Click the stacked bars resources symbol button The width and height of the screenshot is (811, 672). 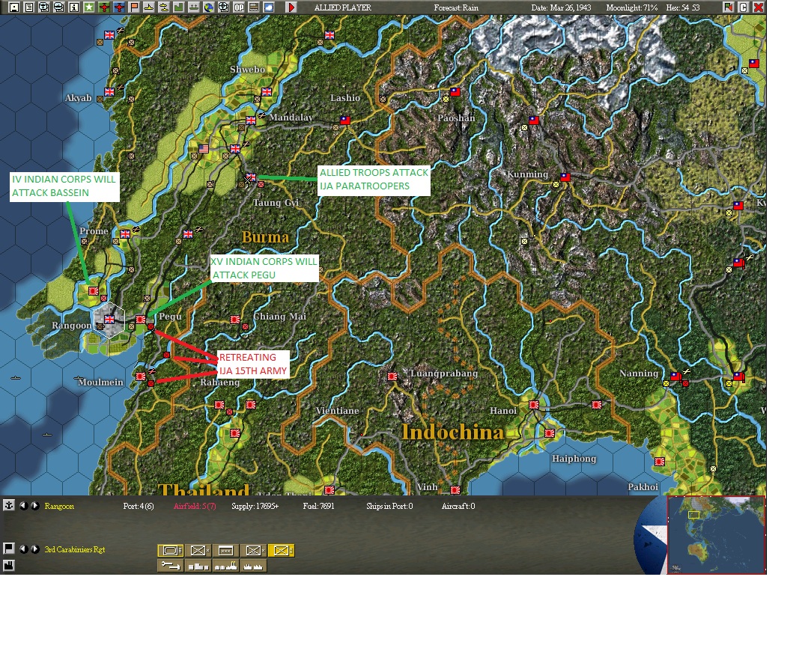(x=198, y=566)
